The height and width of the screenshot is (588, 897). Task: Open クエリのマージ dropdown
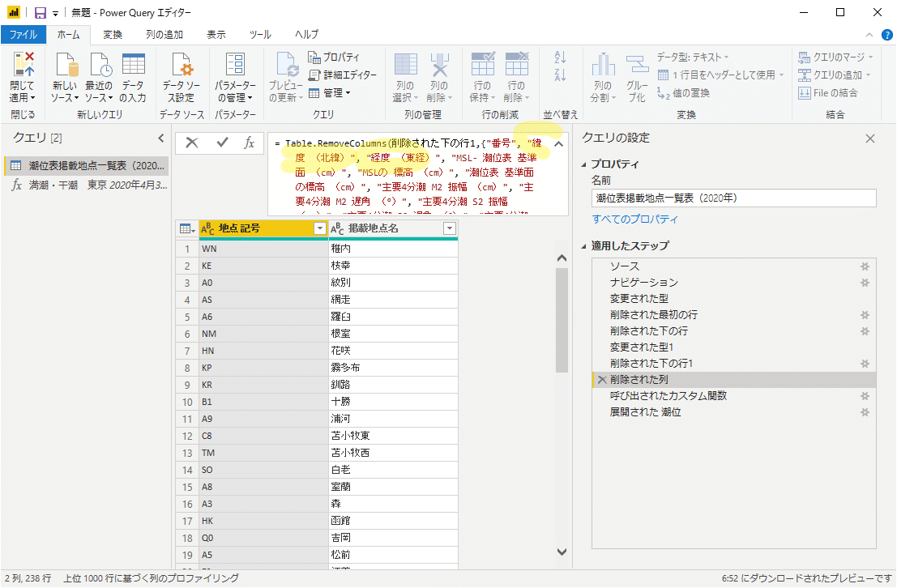point(835,58)
